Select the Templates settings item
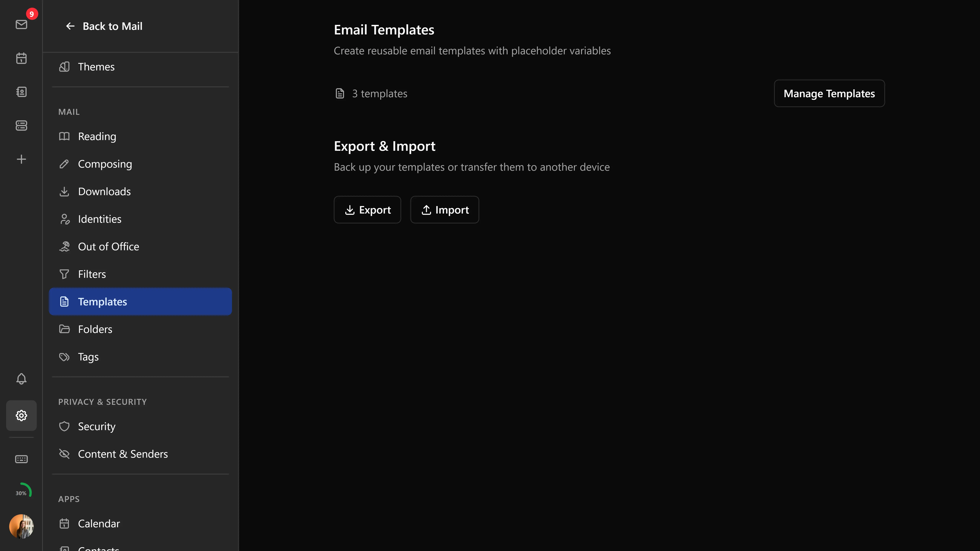 coord(140,302)
